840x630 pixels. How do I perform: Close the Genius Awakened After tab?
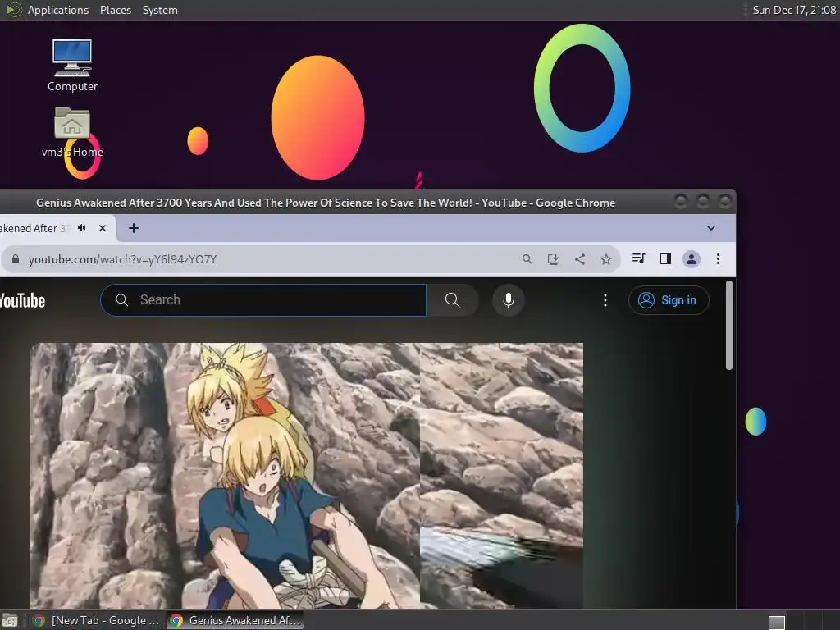(x=103, y=228)
